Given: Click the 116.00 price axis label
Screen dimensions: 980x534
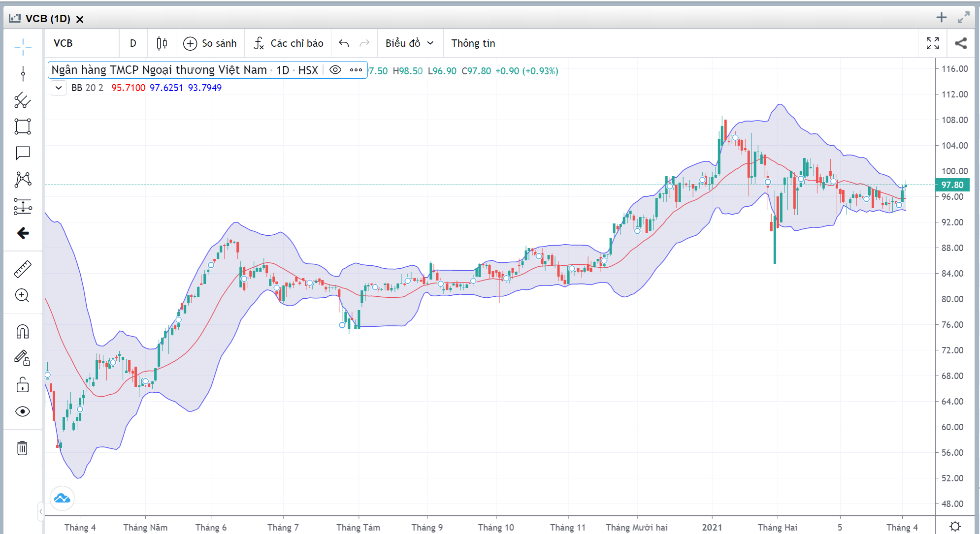Looking at the screenshot, I should point(954,69).
